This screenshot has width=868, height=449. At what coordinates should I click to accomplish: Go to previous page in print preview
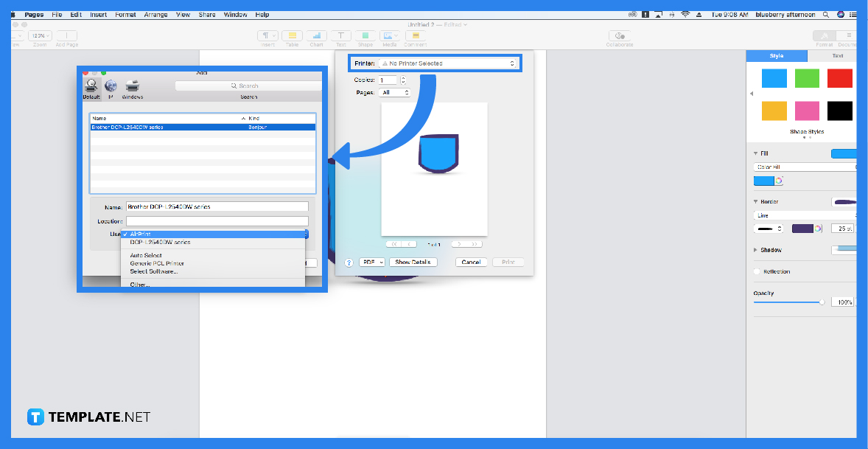[x=409, y=244]
